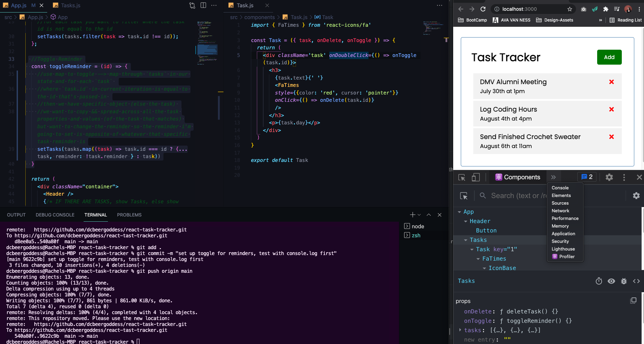Create a new terminal with plus icon

click(x=413, y=215)
